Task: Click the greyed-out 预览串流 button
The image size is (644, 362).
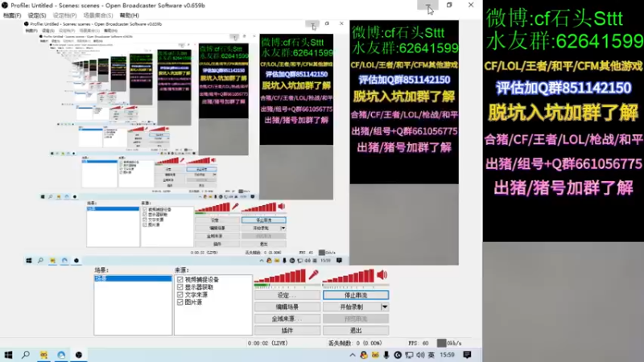Action: pyautogui.click(x=356, y=319)
